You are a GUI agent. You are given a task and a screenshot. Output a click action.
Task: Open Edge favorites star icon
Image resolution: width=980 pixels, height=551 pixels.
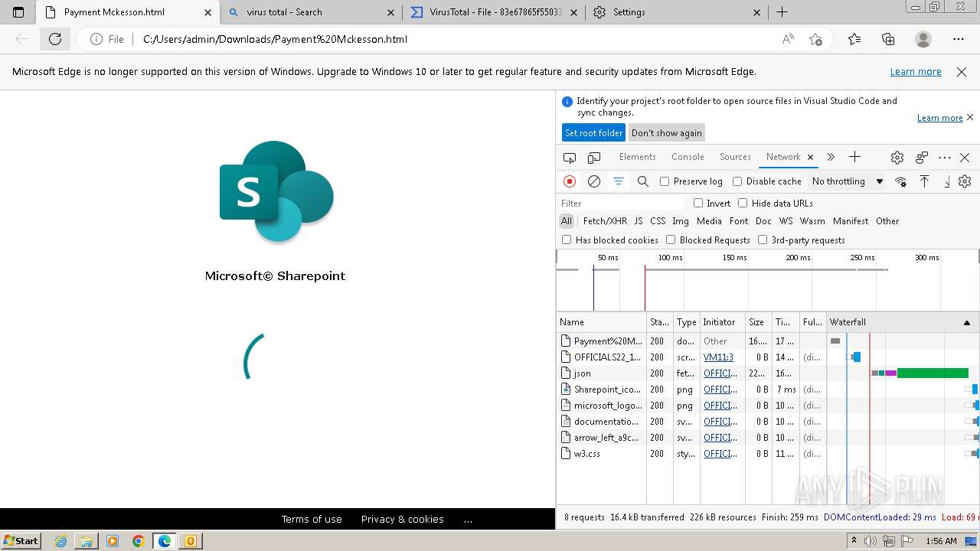point(854,39)
